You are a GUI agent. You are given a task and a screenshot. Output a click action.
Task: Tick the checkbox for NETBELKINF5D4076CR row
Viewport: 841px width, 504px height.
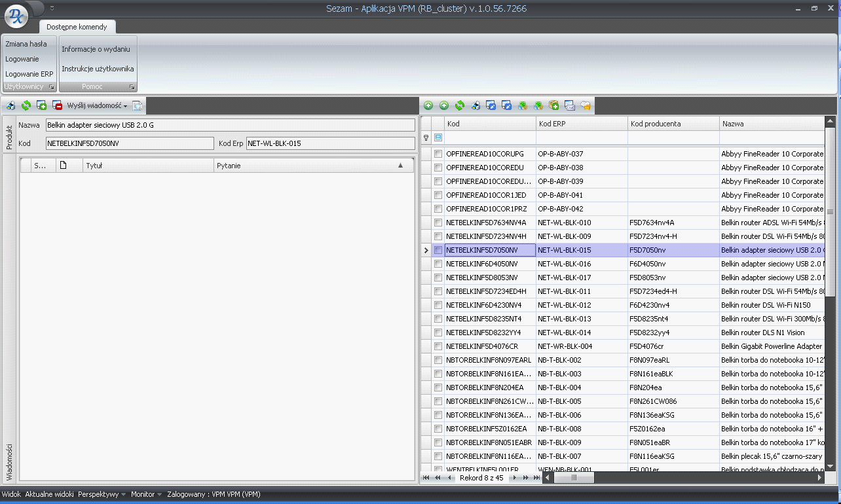click(x=438, y=346)
